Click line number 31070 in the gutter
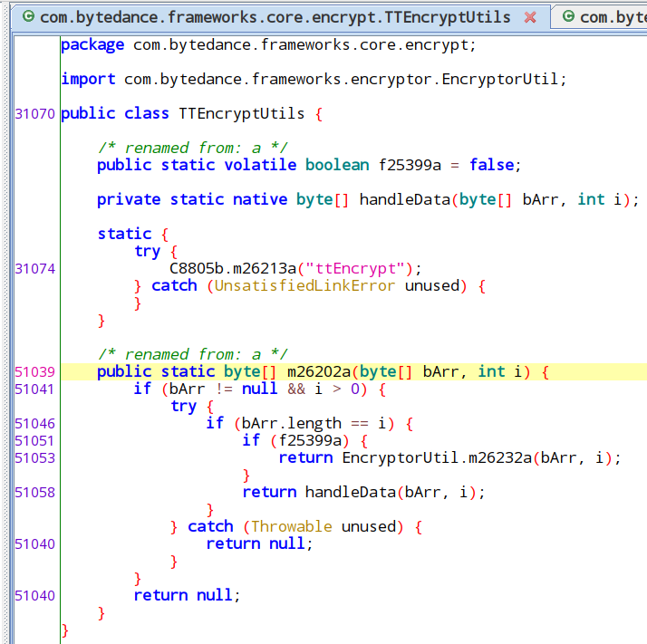 coord(35,113)
